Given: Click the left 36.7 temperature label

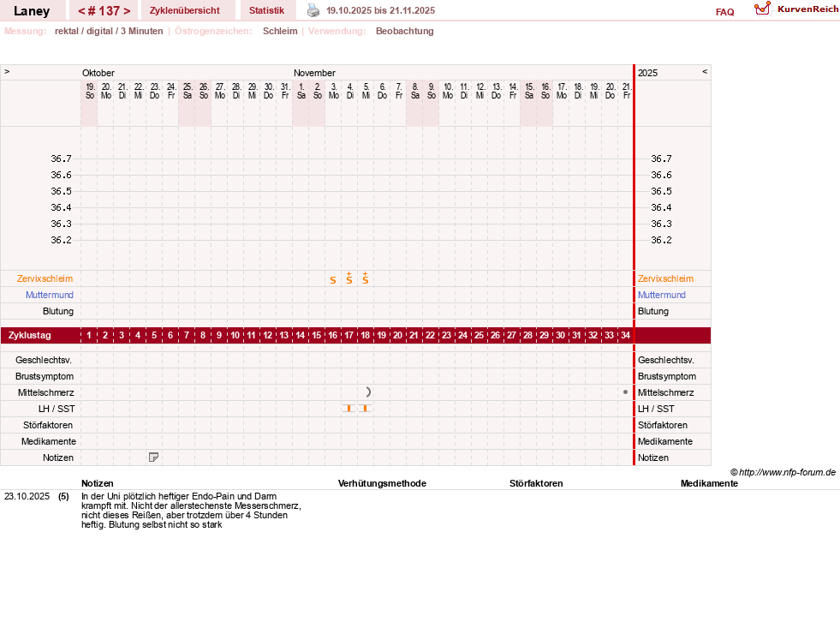Looking at the screenshot, I should (61, 158).
